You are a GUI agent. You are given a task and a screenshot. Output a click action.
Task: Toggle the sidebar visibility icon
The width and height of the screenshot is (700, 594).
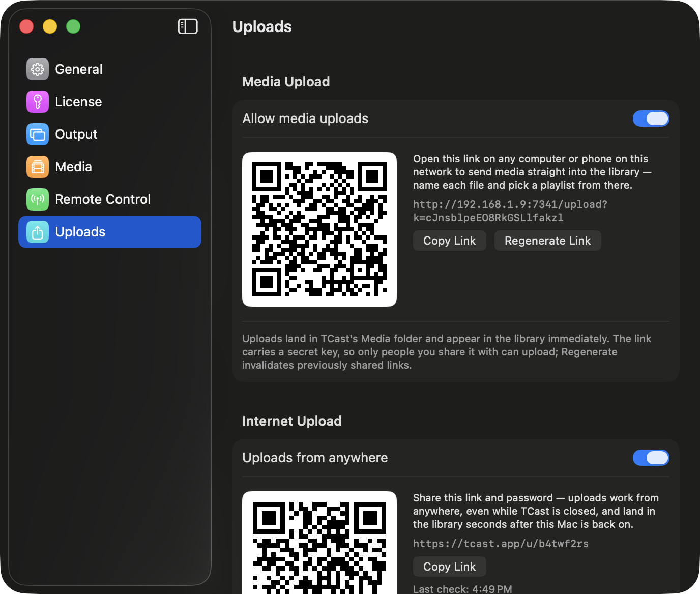click(x=188, y=26)
